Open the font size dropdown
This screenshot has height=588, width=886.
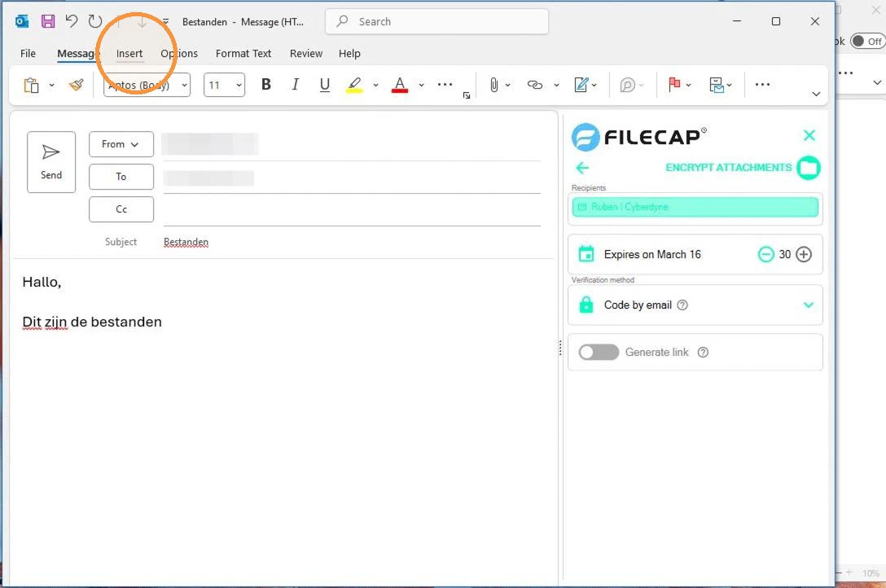(239, 86)
